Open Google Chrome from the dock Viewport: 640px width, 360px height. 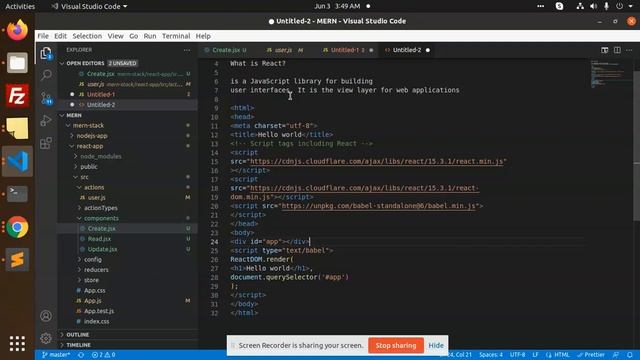[x=17, y=227]
